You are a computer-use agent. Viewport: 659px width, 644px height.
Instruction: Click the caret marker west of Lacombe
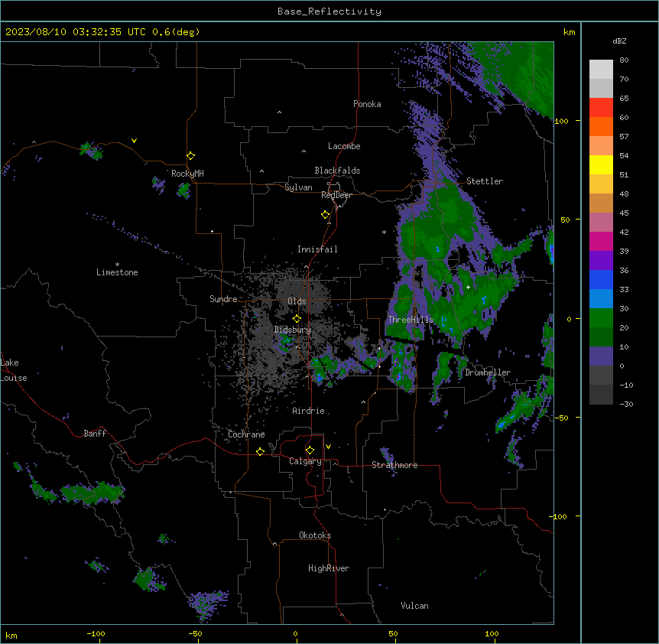click(x=304, y=151)
